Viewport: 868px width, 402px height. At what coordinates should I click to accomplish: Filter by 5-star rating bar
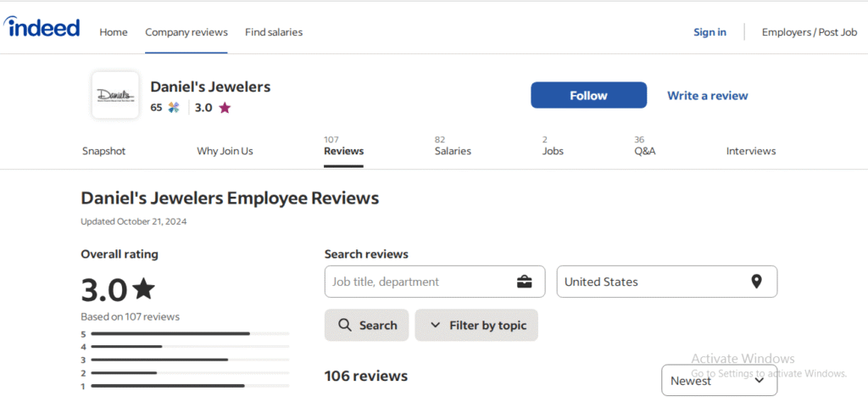[185, 334]
